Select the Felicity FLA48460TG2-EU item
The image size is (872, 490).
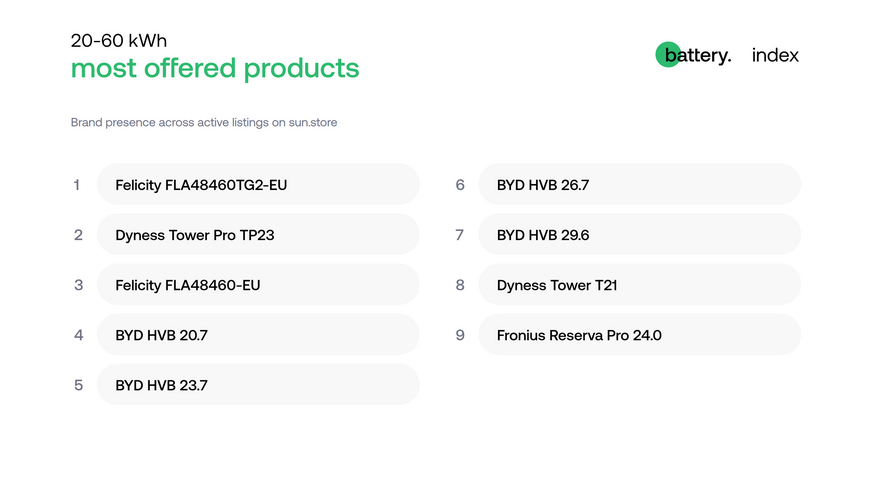258,184
